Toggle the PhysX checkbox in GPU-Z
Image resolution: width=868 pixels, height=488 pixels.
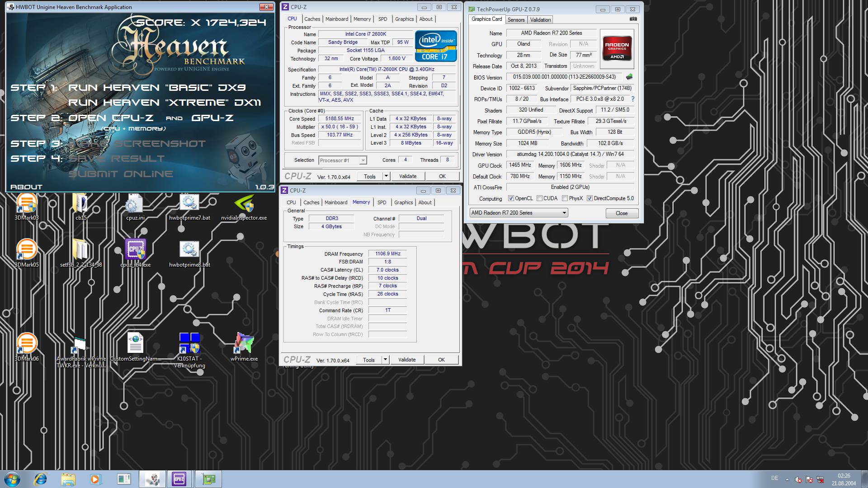565,198
